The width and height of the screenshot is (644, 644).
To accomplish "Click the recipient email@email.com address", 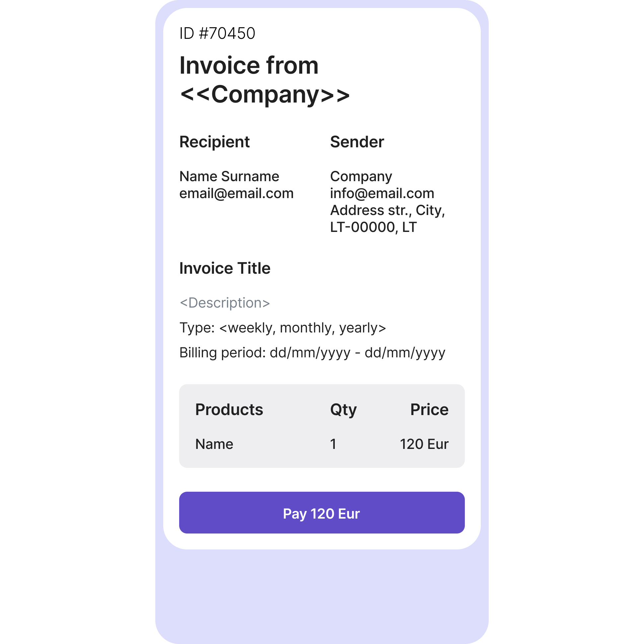I will coord(236,193).
